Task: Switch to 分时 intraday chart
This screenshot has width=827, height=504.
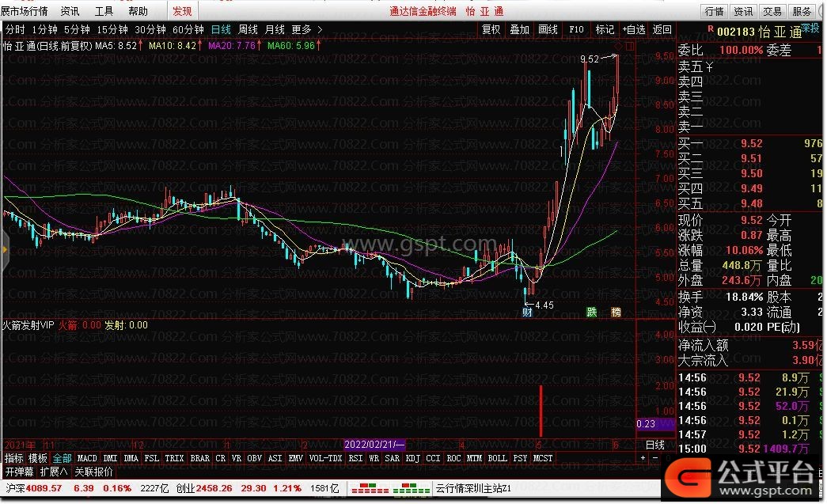Action: click(15, 29)
